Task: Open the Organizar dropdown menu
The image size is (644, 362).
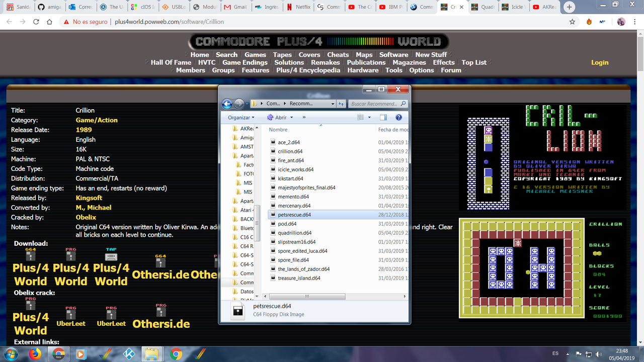Action: tap(241, 117)
